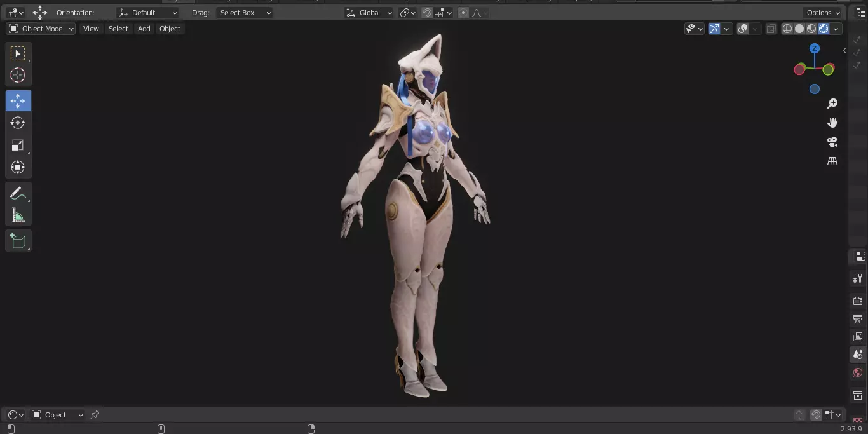
Task: Open the pivot point dropdown
Action: (408, 13)
